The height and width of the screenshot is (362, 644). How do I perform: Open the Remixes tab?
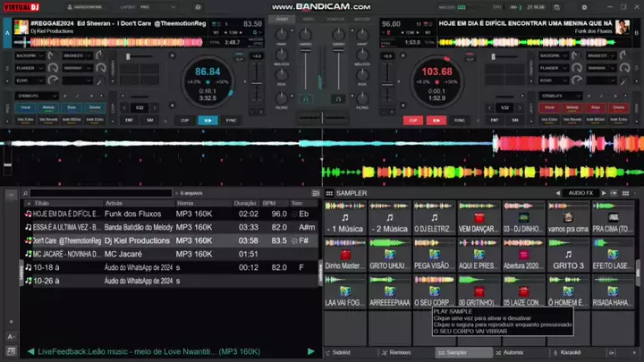pos(397,352)
